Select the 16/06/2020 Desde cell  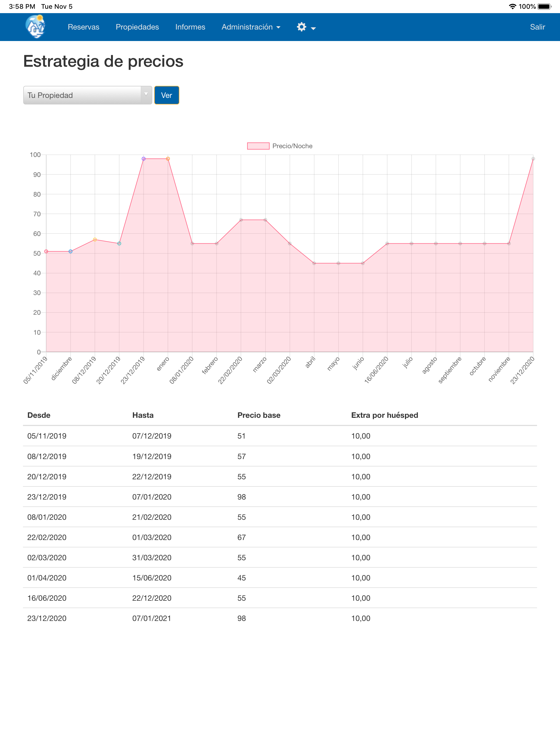coord(46,598)
